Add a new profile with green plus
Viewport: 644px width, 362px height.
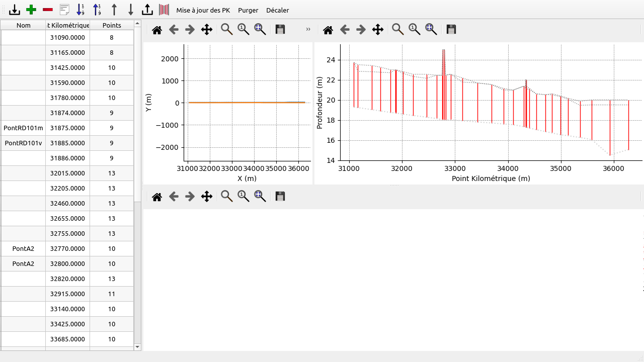tap(31, 10)
